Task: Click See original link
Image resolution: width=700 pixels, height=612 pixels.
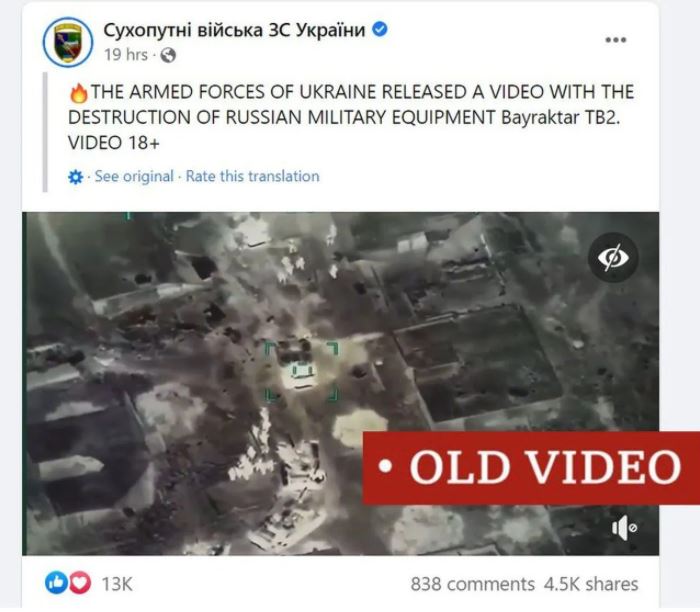Action: [x=134, y=176]
